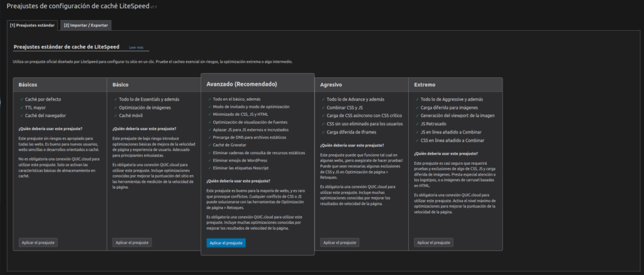Click Aplicar el preajuste under Básico

click(132, 242)
